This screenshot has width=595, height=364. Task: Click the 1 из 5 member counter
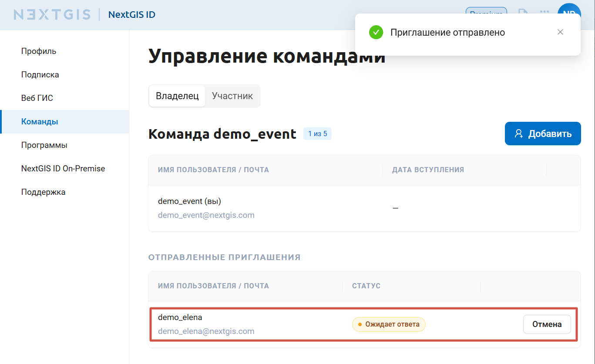(317, 134)
